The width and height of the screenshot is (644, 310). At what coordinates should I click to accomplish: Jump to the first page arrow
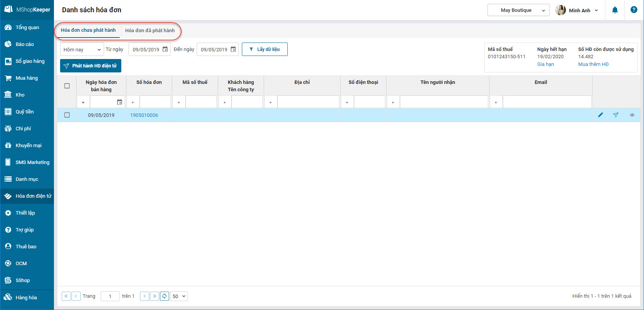66,296
